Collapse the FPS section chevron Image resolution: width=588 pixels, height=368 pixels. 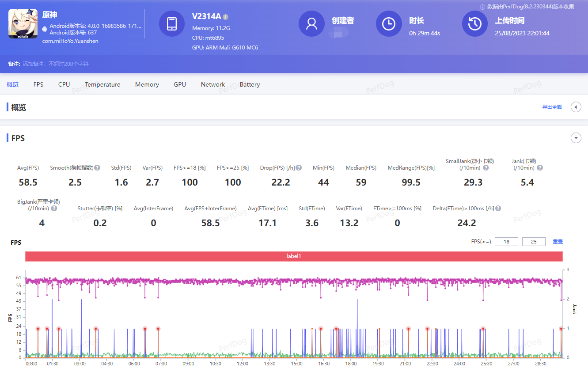[x=576, y=138]
